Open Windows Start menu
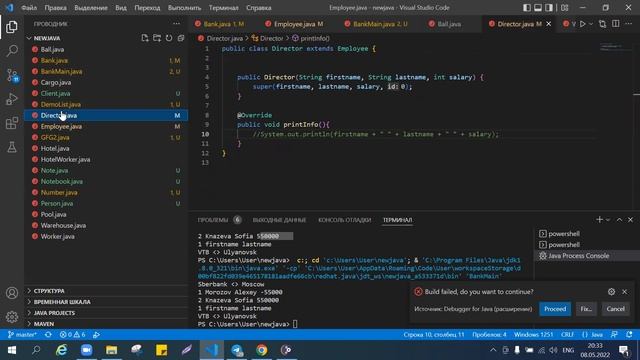 (x=11, y=350)
